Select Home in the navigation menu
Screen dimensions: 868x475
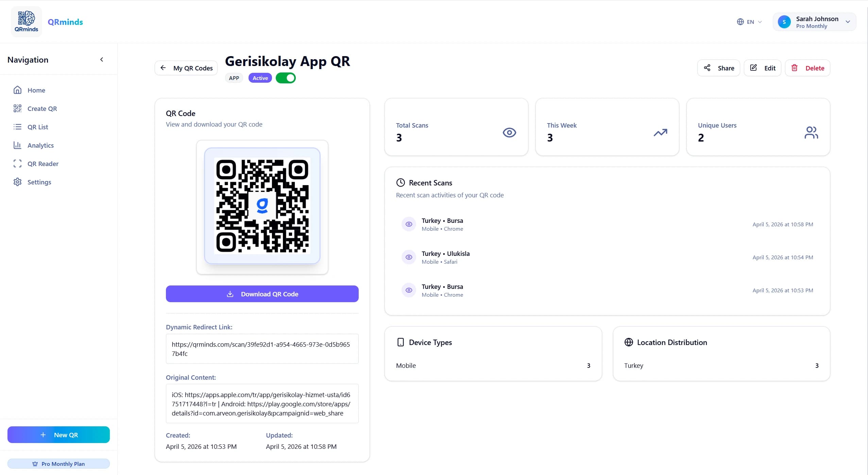point(36,90)
